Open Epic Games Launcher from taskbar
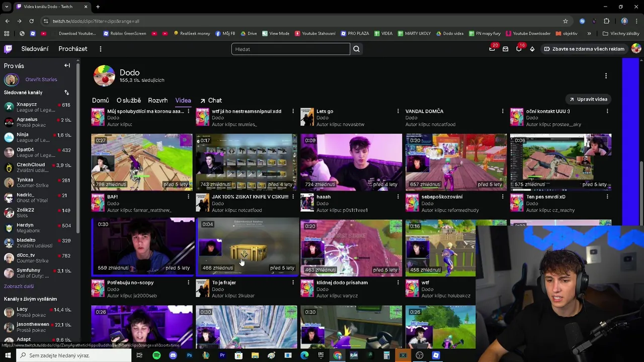Viewport: 644px width, 362px height. [x=321, y=355]
